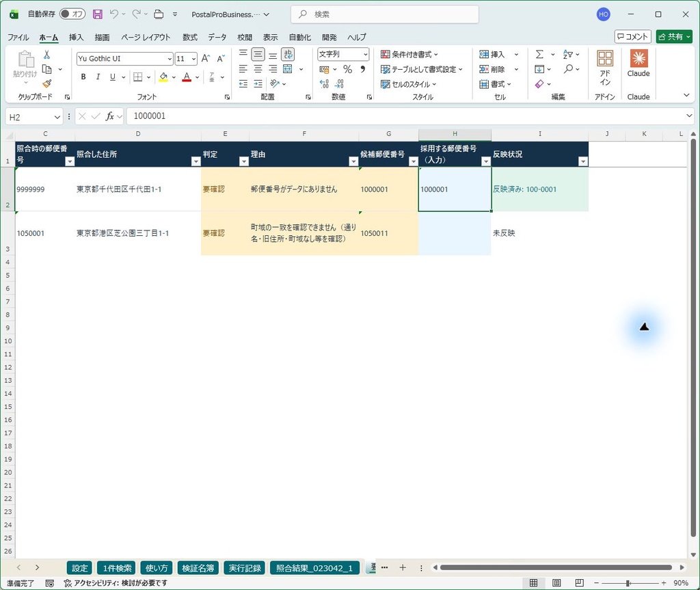
Task: Click the 共有 share button
Action: click(x=673, y=37)
